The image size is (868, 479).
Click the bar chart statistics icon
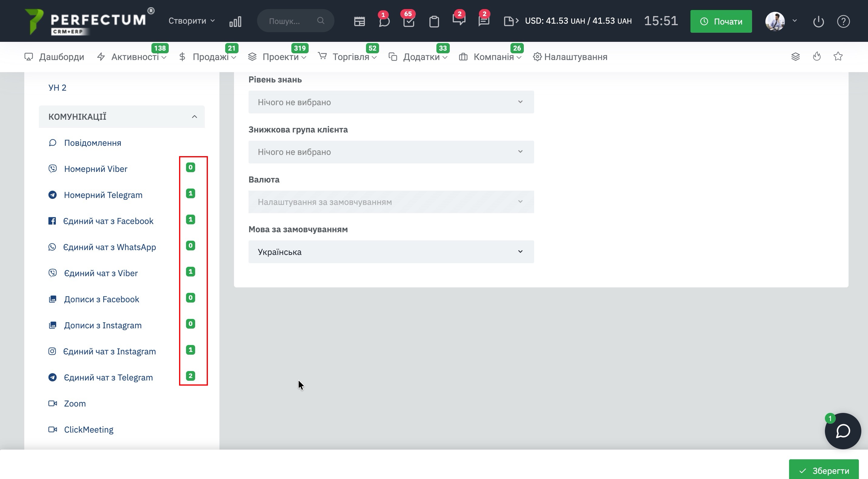click(235, 22)
